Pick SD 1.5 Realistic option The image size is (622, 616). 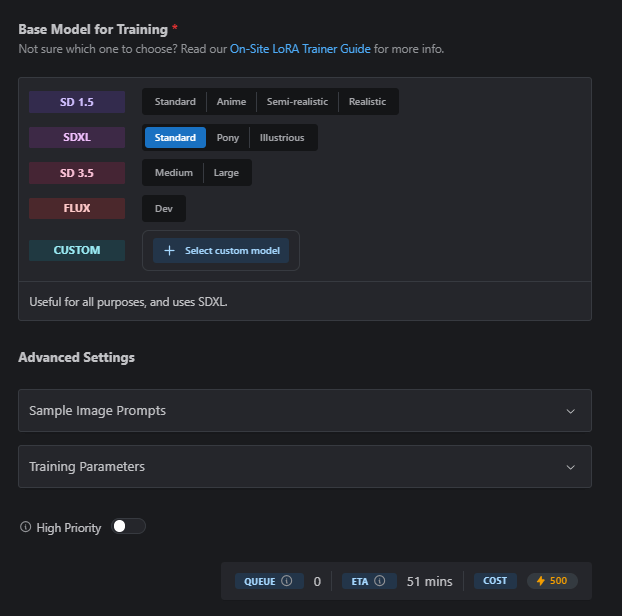367,102
